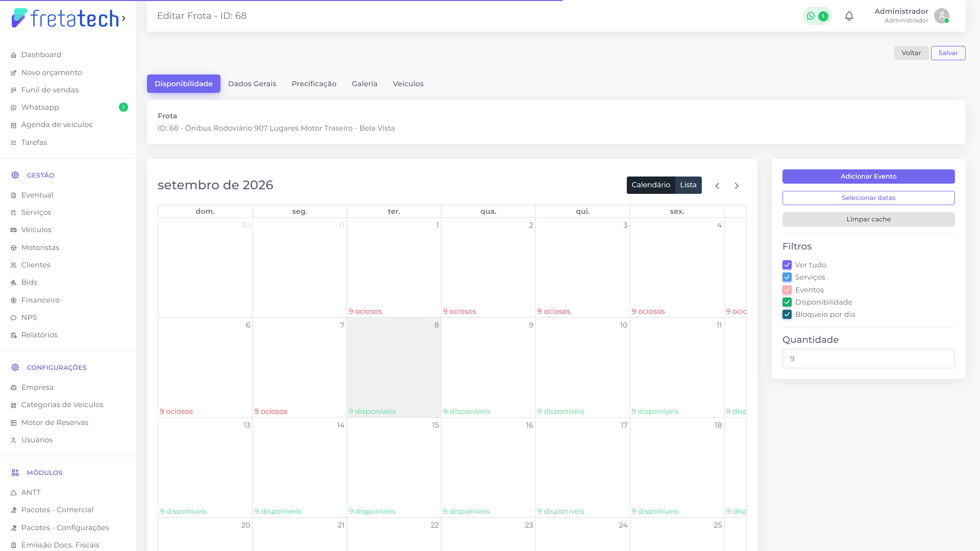Click the Funil de vendas icon

tap(14, 90)
